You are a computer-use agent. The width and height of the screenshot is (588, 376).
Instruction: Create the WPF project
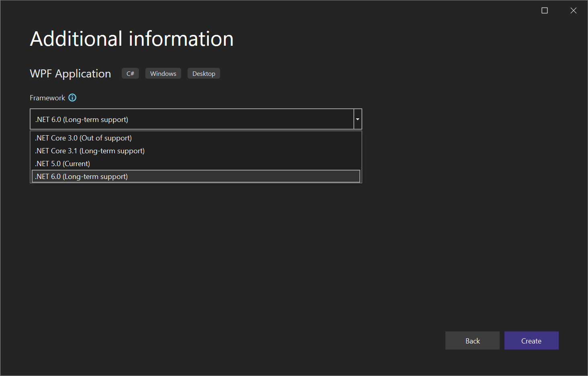coord(531,341)
